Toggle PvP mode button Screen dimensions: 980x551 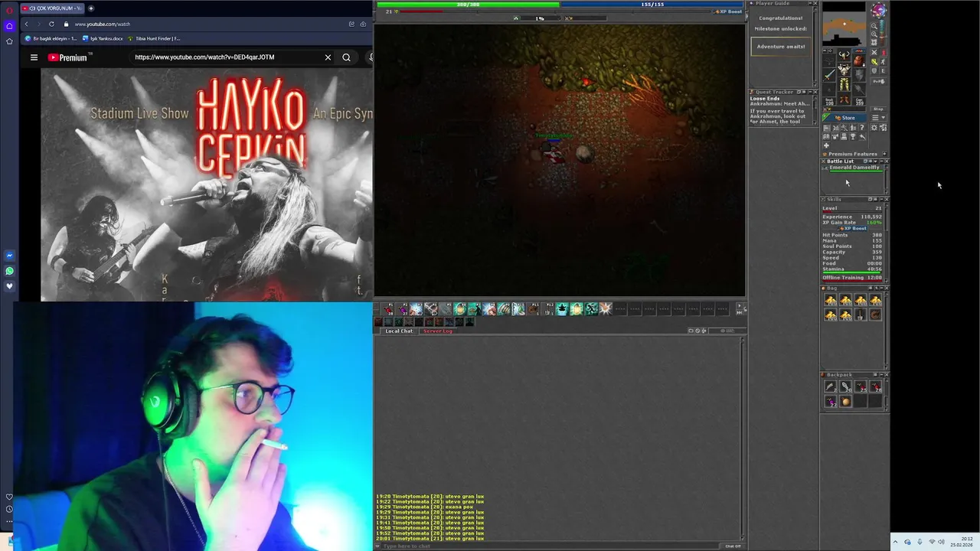point(878,81)
